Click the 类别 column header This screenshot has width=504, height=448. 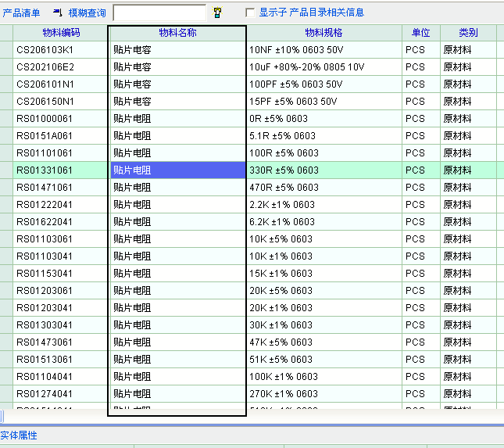click(x=468, y=33)
